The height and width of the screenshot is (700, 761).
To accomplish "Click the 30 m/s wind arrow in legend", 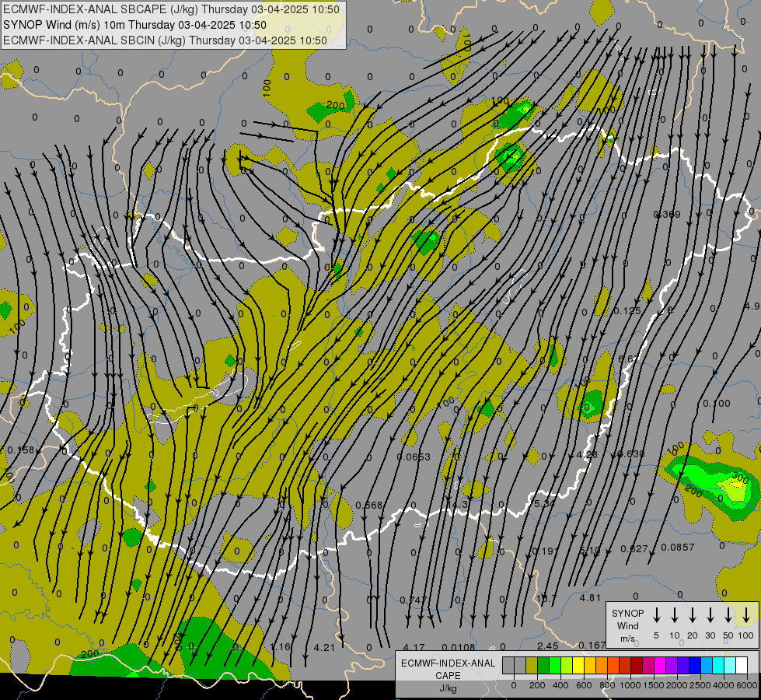I will [710, 615].
